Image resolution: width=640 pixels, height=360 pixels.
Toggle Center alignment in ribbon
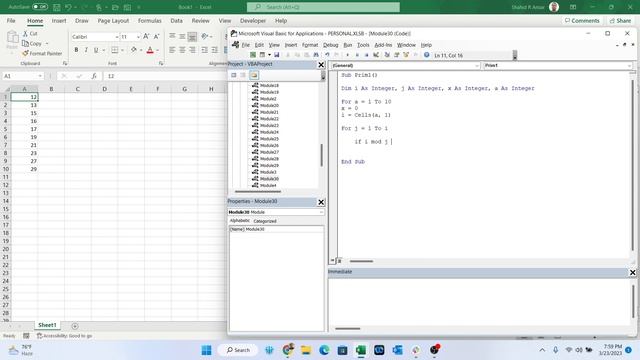point(182,50)
